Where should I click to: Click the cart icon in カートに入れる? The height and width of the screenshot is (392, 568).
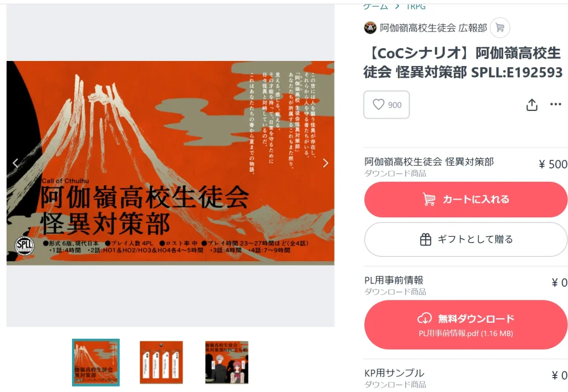429,199
